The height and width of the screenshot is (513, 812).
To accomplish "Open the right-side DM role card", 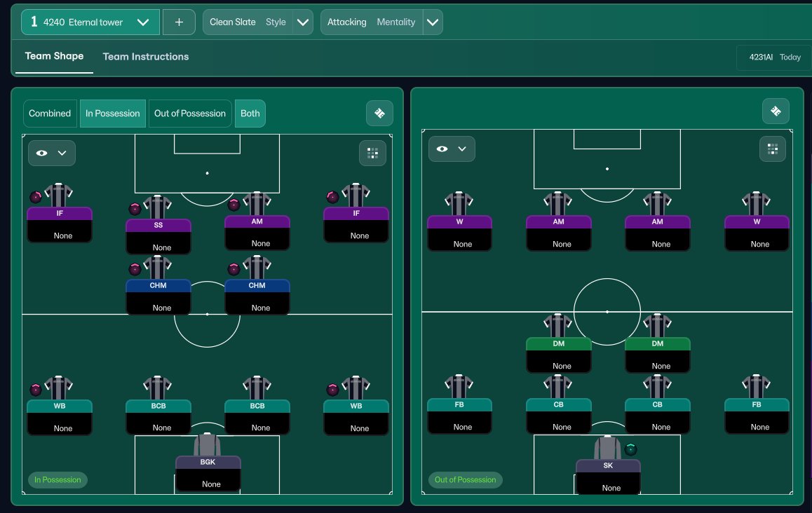I will coord(658,355).
